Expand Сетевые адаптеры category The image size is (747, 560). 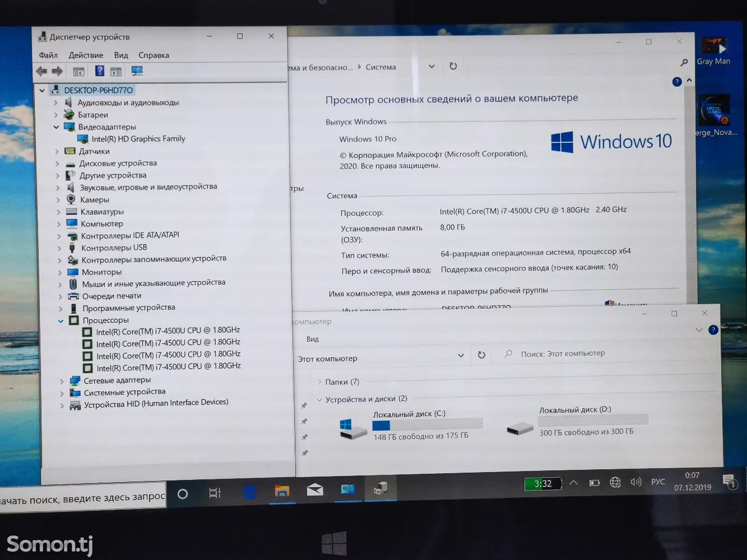click(x=62, y=381)
